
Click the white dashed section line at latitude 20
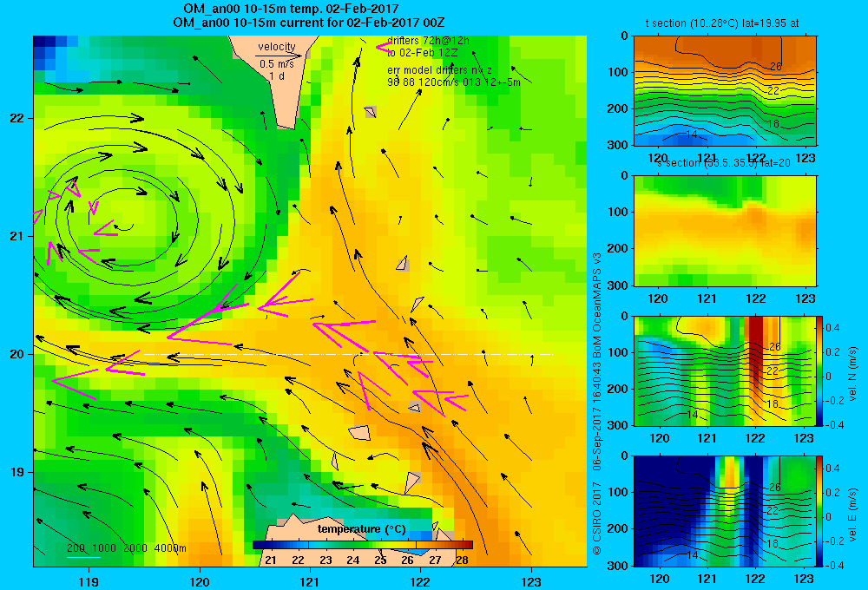(x=348, y=354)
